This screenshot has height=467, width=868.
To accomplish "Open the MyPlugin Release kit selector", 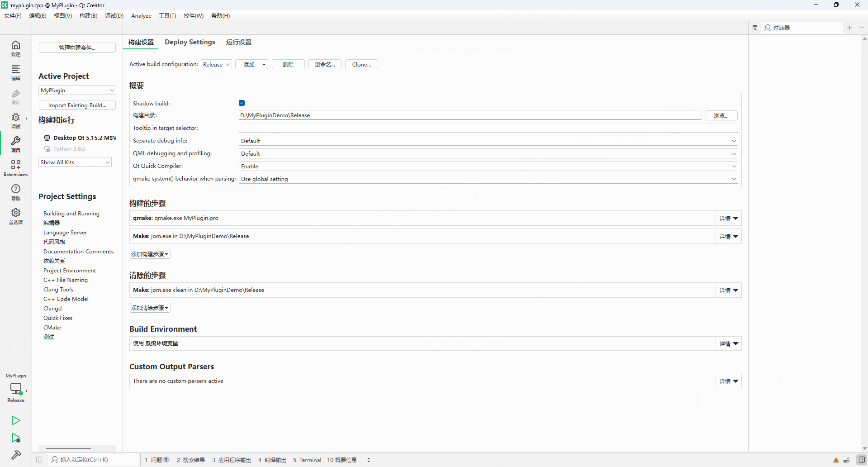I will [x=16, y=388].
